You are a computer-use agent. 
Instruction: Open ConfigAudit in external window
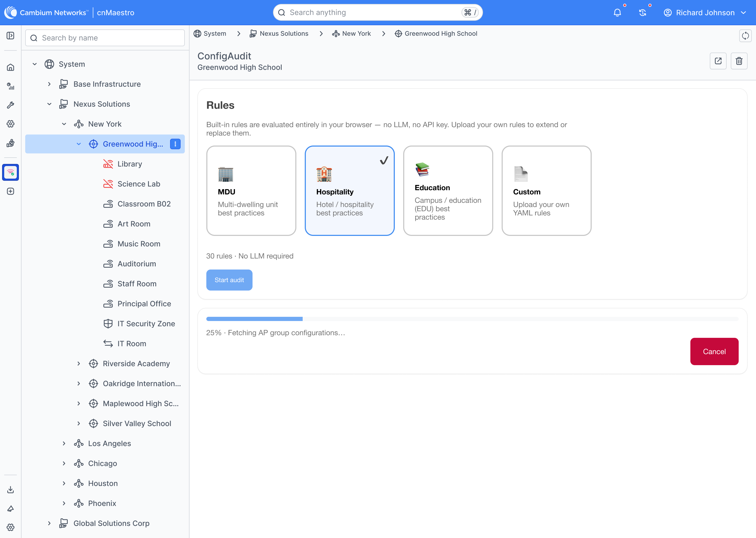(x=718, y=61)
